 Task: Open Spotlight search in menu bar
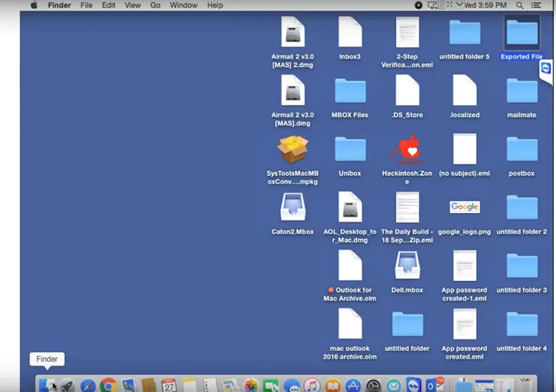[x=520, y=5]
